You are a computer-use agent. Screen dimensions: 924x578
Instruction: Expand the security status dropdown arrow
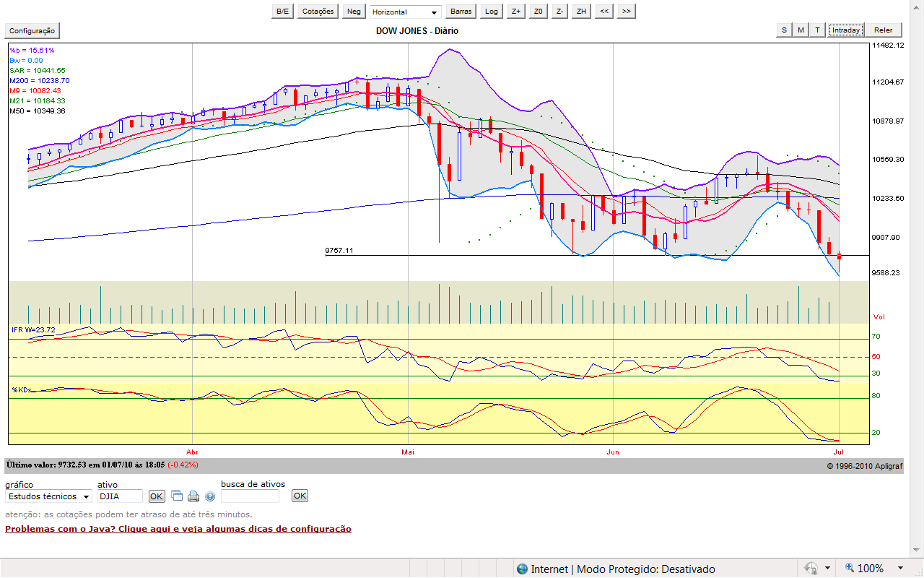[x=828, y=569]
